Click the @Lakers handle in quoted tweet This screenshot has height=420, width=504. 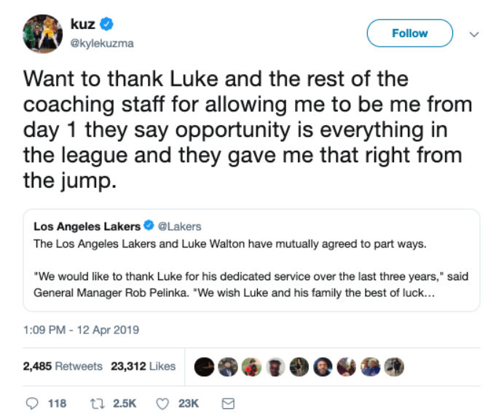coord(179,226)
